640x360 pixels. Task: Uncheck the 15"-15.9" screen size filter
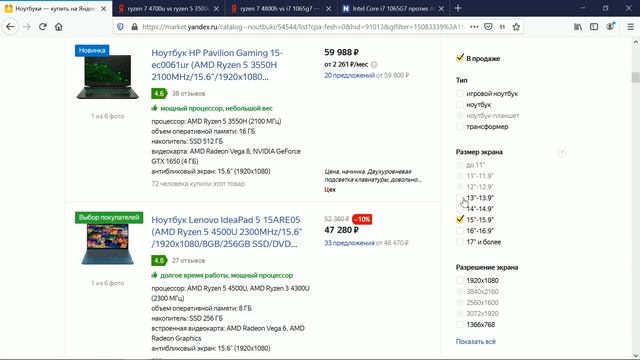pos(460,220)
